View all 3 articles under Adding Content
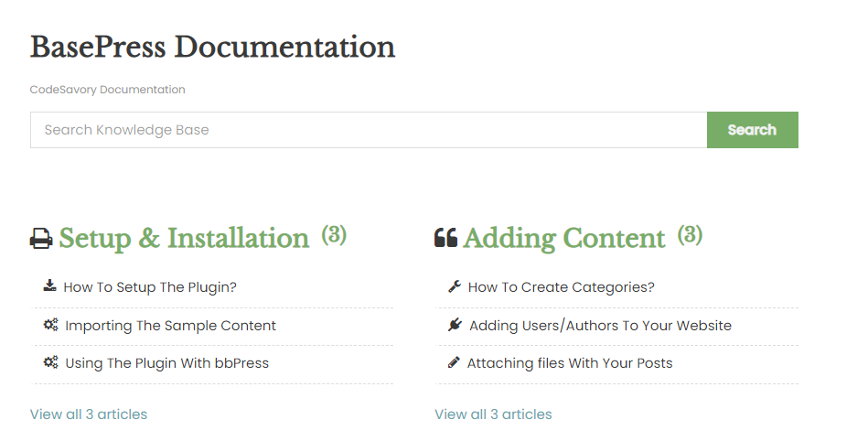This screenshot has width=868, height=441. (493, 414)
